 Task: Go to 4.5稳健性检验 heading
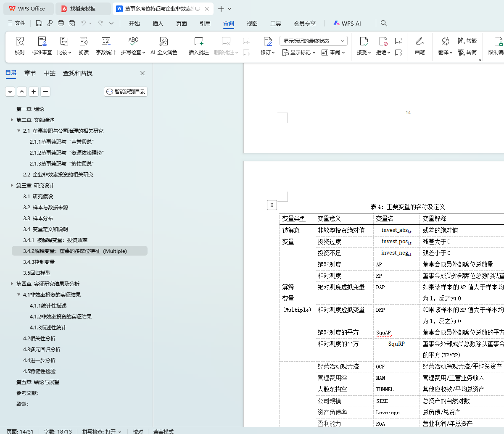[x=39, y=371]
